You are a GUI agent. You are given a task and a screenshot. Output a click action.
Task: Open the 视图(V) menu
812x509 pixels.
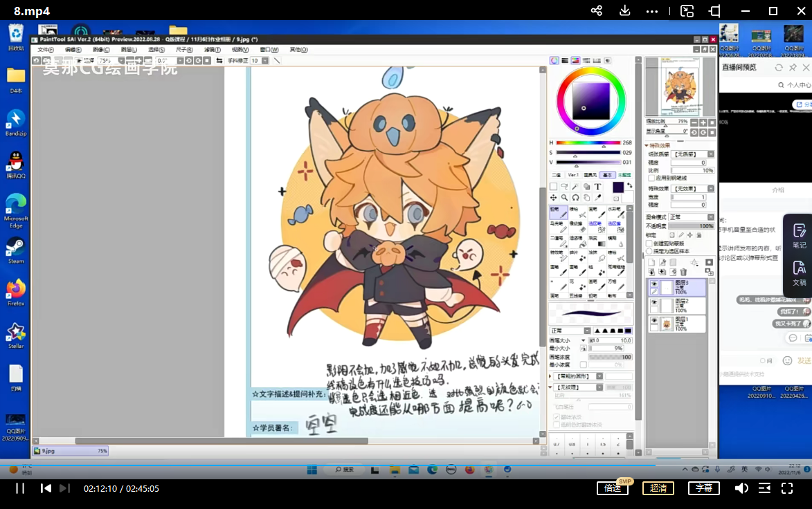tap(240, 50)
